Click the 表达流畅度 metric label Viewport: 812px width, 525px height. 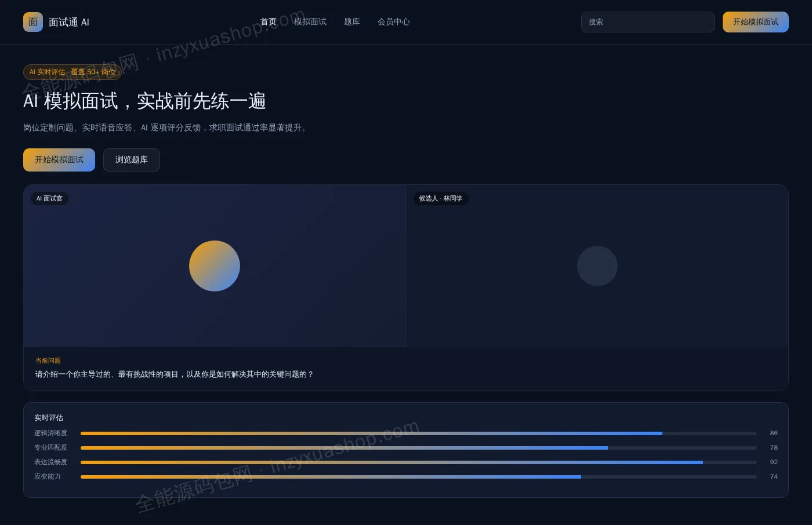51,462
